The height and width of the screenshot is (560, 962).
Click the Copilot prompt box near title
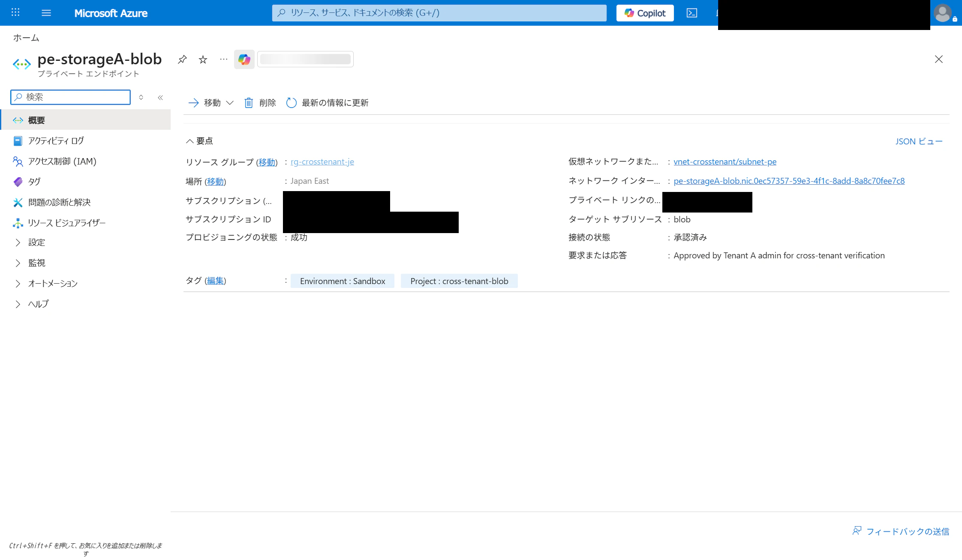tap(305, 59)
